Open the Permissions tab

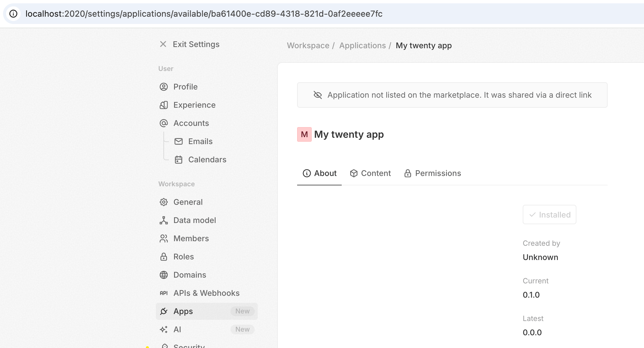point(432,173)
